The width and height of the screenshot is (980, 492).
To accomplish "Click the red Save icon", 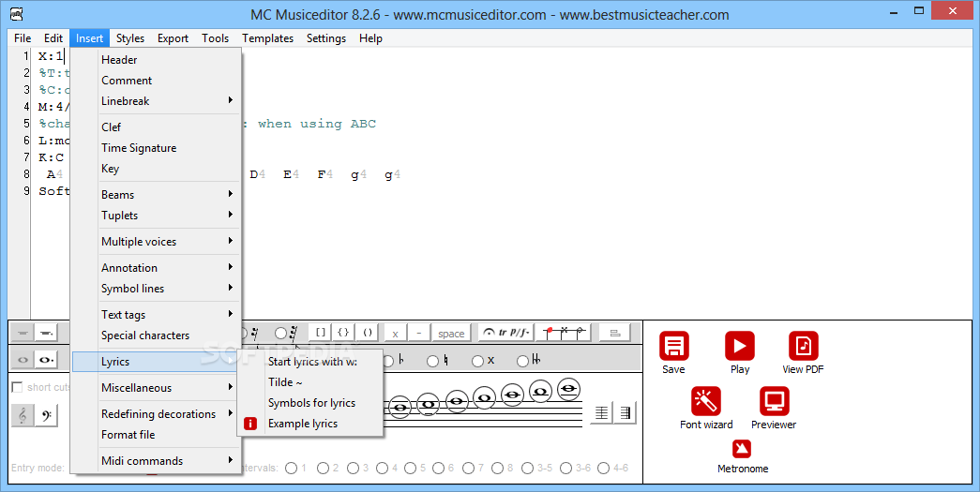I will 673,346.
